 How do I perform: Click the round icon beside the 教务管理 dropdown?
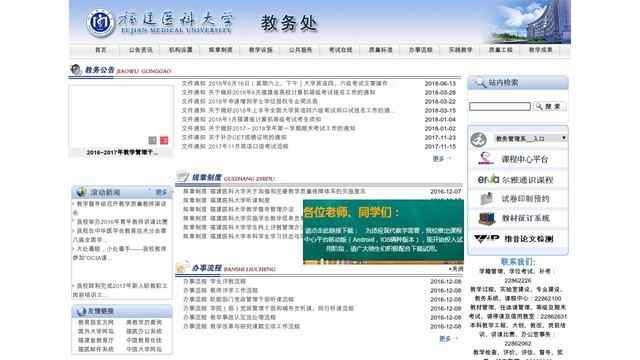point(478,139)
